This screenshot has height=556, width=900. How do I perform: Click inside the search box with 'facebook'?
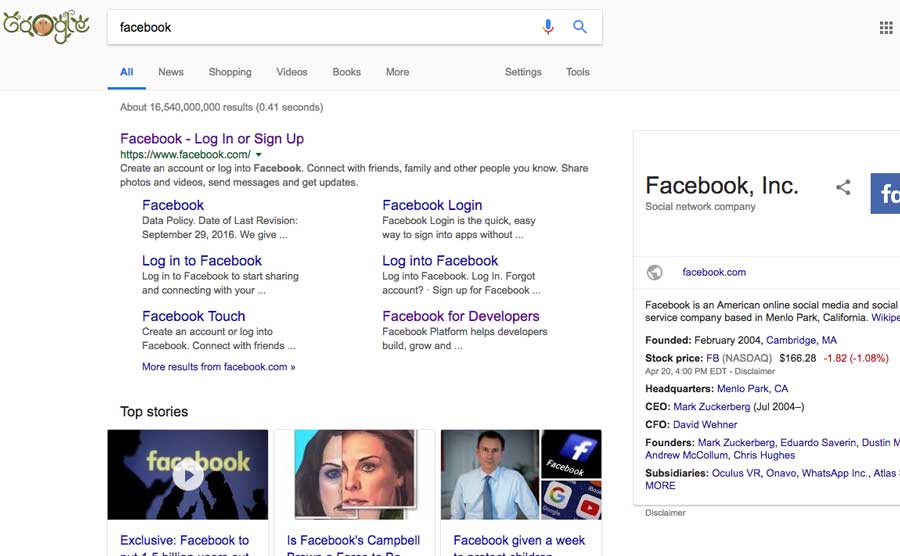(x=321, y=27)
